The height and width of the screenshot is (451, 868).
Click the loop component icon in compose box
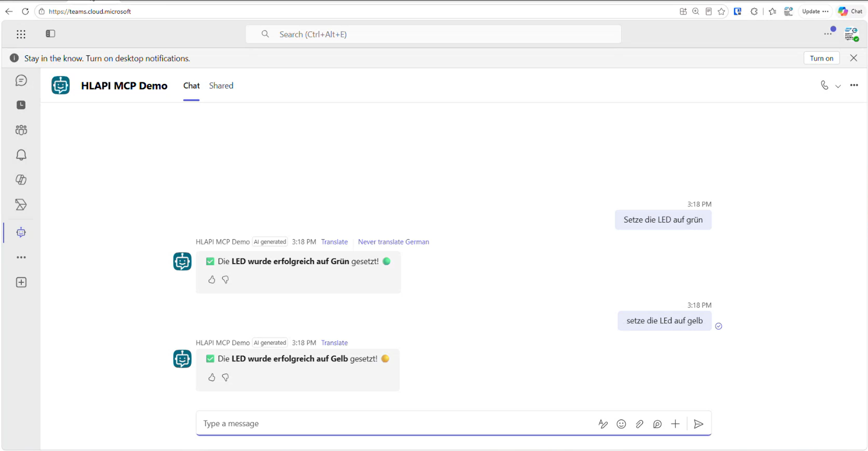pos(657,424)
